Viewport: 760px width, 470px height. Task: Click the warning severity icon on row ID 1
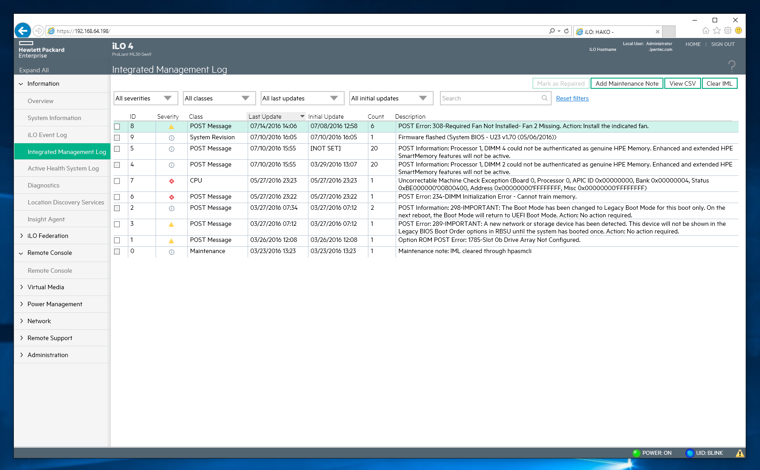tap(171, 240)
